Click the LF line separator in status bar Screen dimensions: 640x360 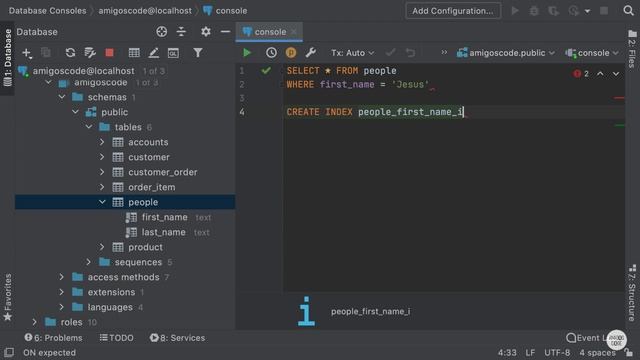coord(530,353)
